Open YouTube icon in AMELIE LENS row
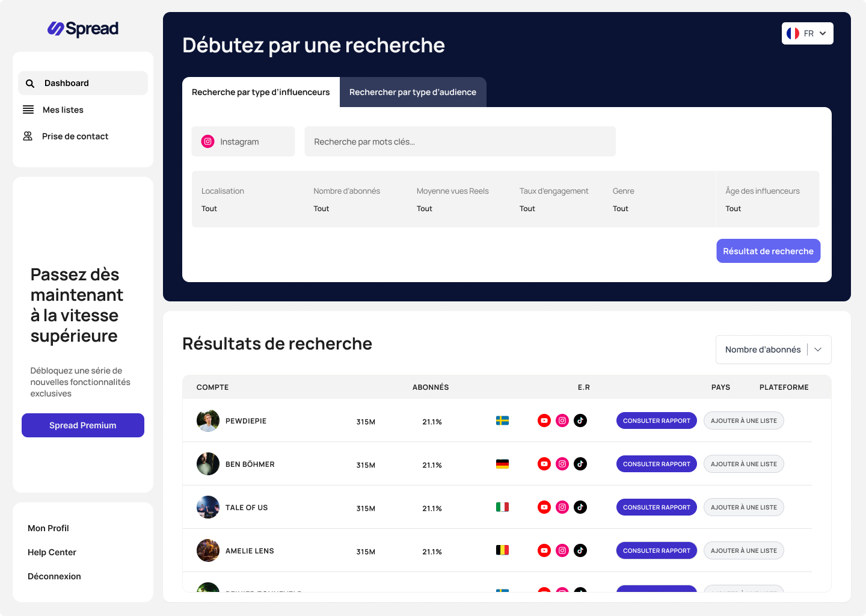This screenshot has height=616, width=866. 544,550
